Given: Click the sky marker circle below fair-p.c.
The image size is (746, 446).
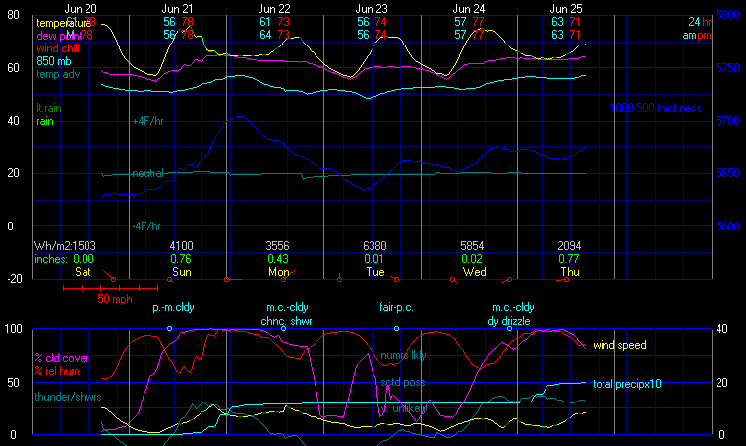Looking at the screenshot, I should tap(396, 328).
